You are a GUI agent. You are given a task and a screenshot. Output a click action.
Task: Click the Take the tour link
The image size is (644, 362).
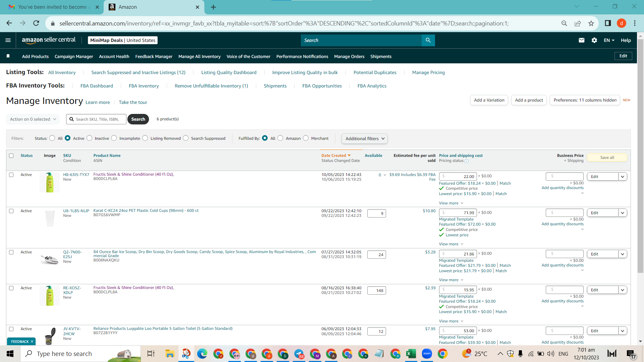[133, 102]
